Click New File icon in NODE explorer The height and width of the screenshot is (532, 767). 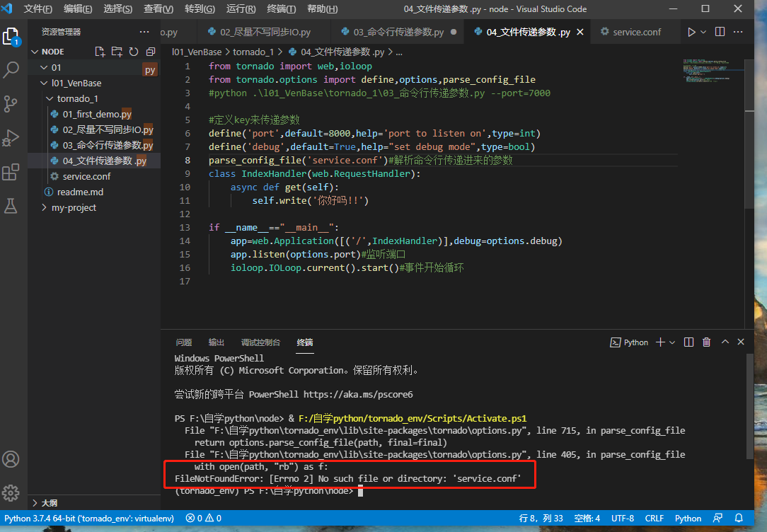(x=100, y=52)
